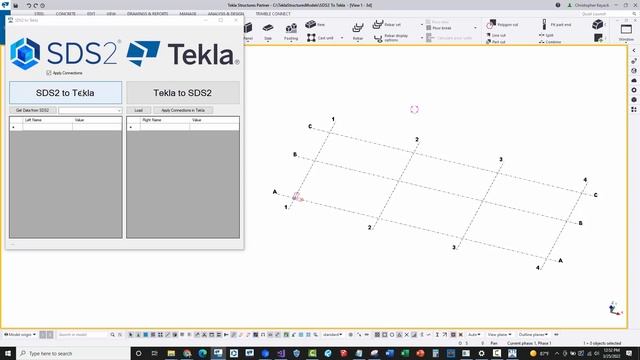
Task: Open the ANALYSIS & DESIGN ribbon tab
Action: [x=226, y=14]
